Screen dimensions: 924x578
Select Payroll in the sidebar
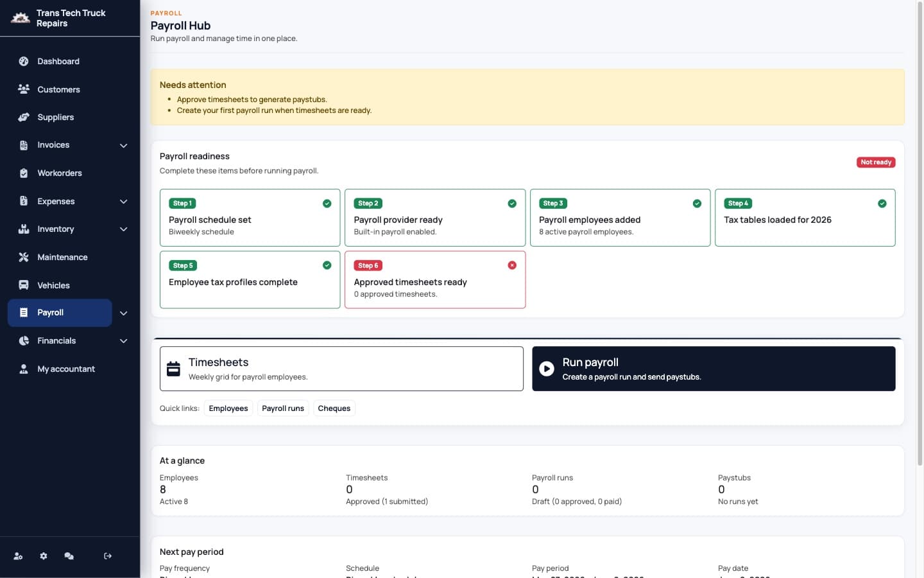60,313
